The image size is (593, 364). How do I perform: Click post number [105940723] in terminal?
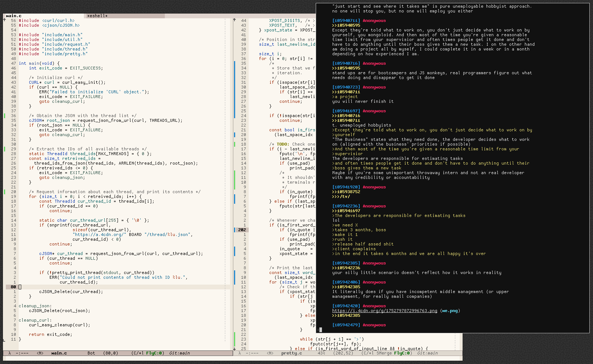point(346,87)
